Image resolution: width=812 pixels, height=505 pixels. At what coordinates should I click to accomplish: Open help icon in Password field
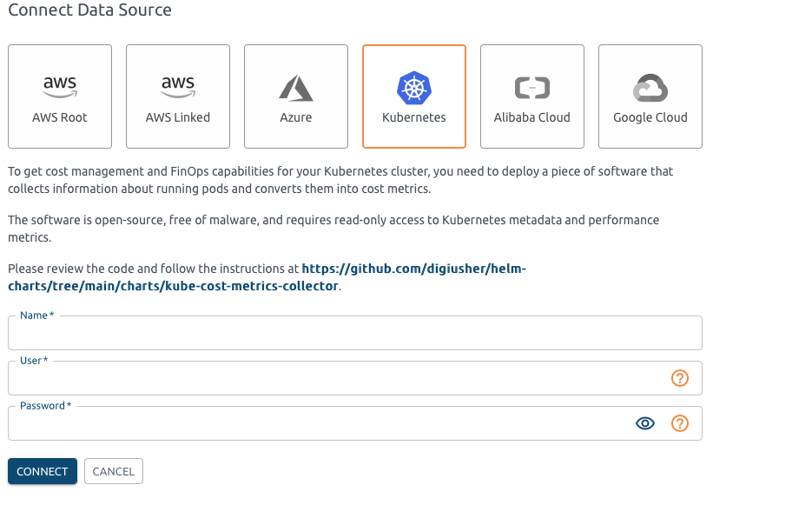pyautogui.click(x=680, y=423)
